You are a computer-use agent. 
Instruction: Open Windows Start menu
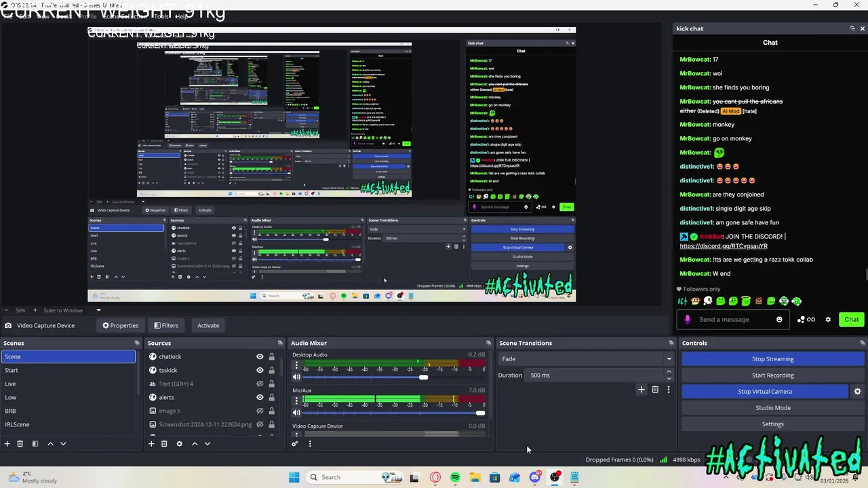tap(294, 477)
